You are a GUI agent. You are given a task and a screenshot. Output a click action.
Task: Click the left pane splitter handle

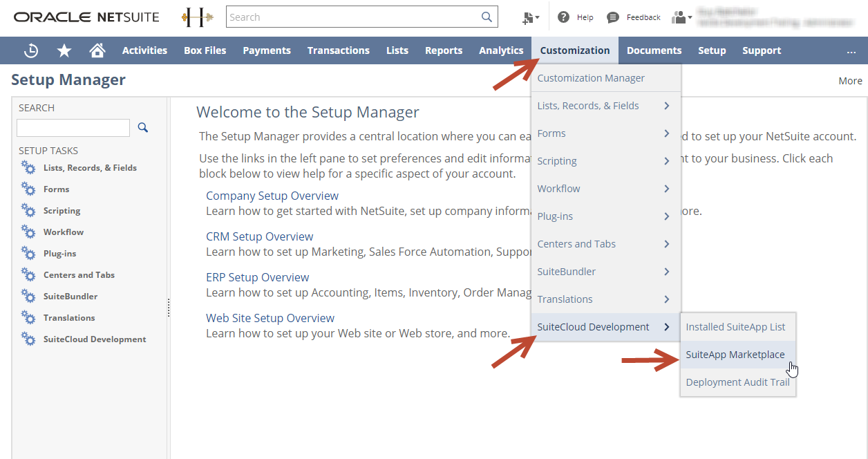click(x=169, y=308)
